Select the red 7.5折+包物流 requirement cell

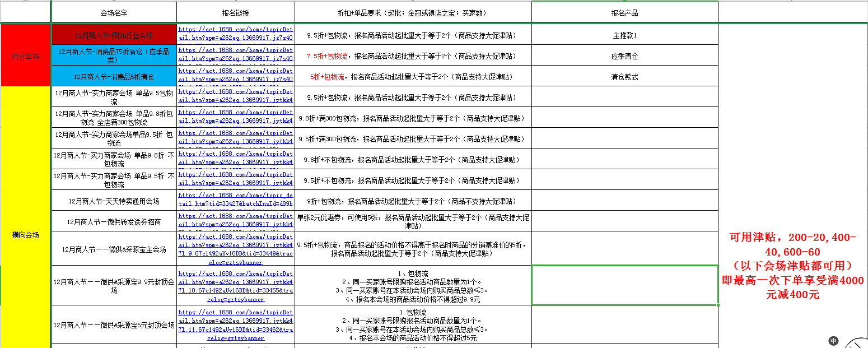click(x=413, y=55)
